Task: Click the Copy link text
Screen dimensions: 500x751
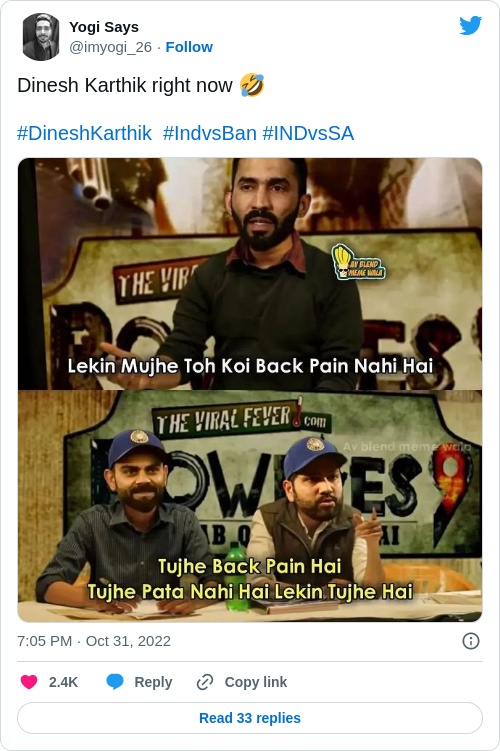Action: pos(256,682)
